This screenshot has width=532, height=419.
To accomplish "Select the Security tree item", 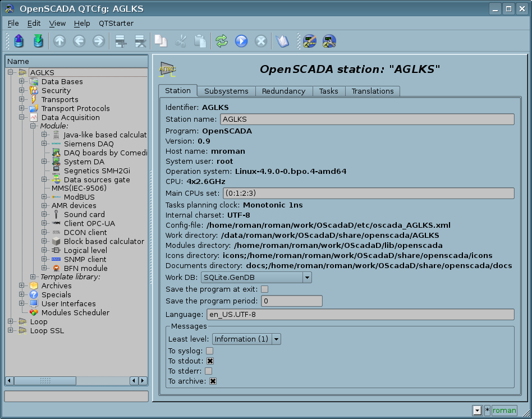I will pos(56,90).
